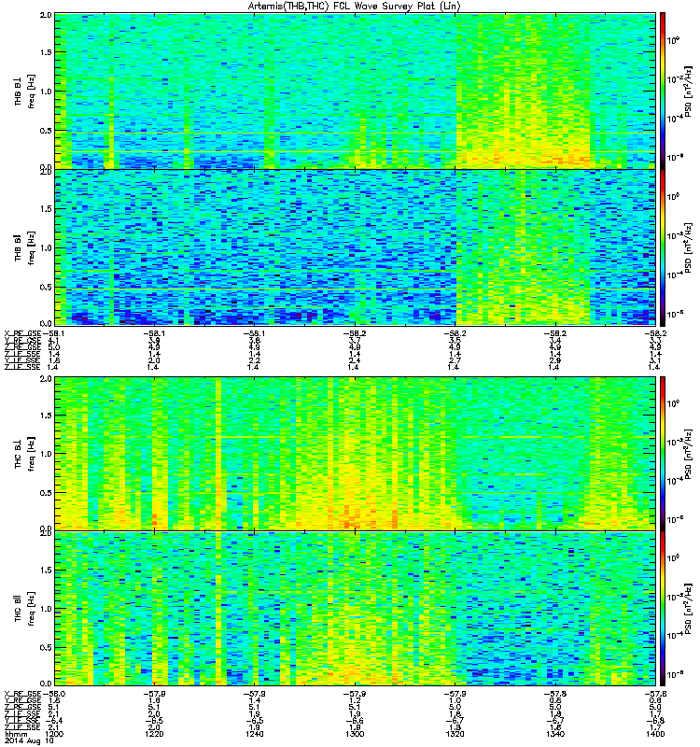Click the PSD [nT²/Hz] label of THC B∥ colorbar

pyautogui.click(x=689, y=609)
